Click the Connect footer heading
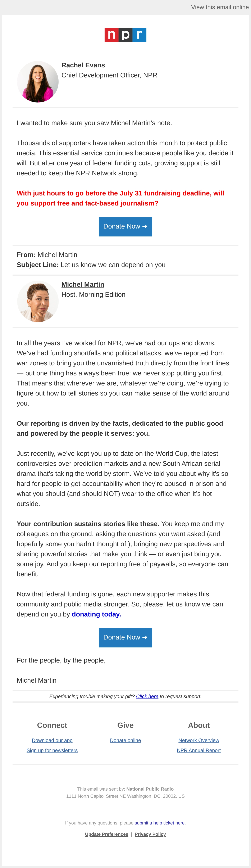This screenshot has width=251, height=868. 52,725
